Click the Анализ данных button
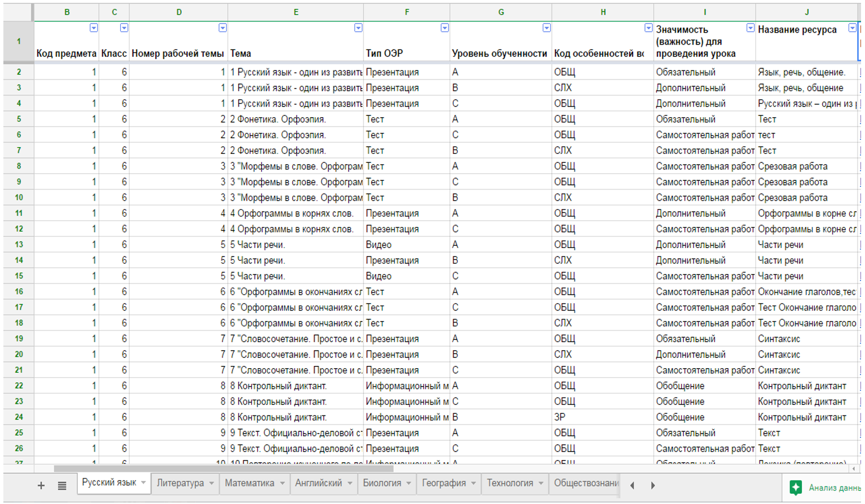 tap(834, 488)
